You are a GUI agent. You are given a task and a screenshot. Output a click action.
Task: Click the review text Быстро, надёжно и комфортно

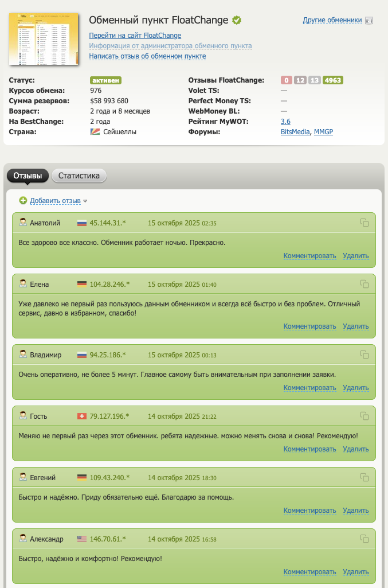(90, 559)
